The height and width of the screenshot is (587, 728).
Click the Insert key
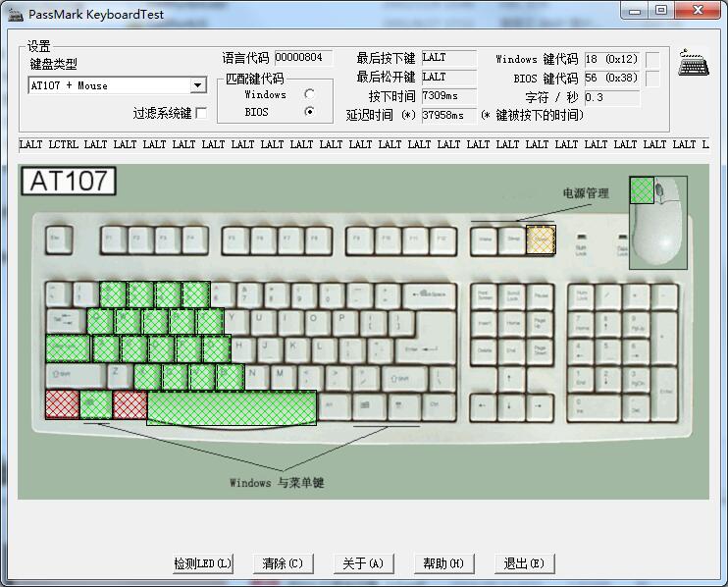(485, 324)
